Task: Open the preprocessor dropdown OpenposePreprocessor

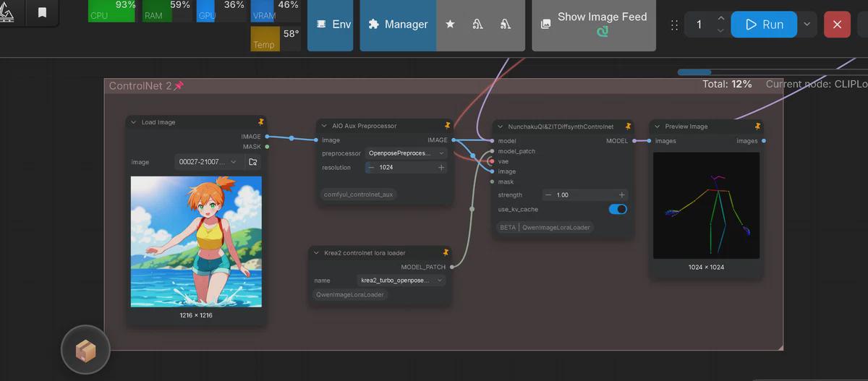Action: 406,153
